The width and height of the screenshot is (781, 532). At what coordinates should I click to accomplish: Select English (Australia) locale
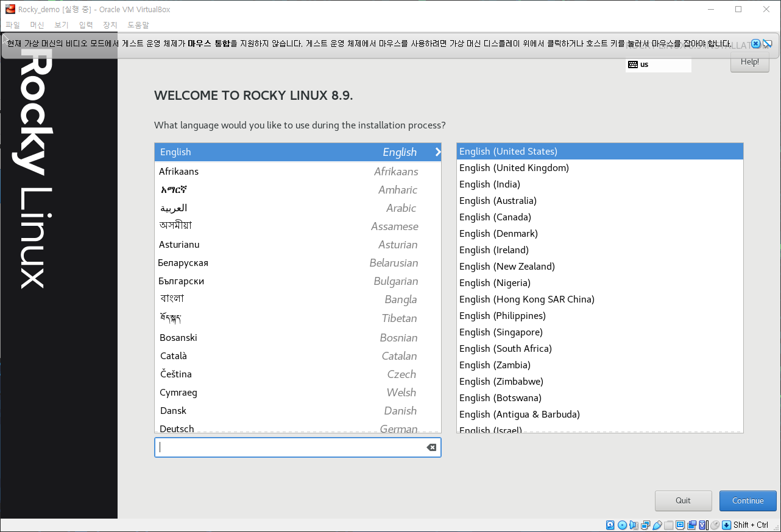click(600, 201)
